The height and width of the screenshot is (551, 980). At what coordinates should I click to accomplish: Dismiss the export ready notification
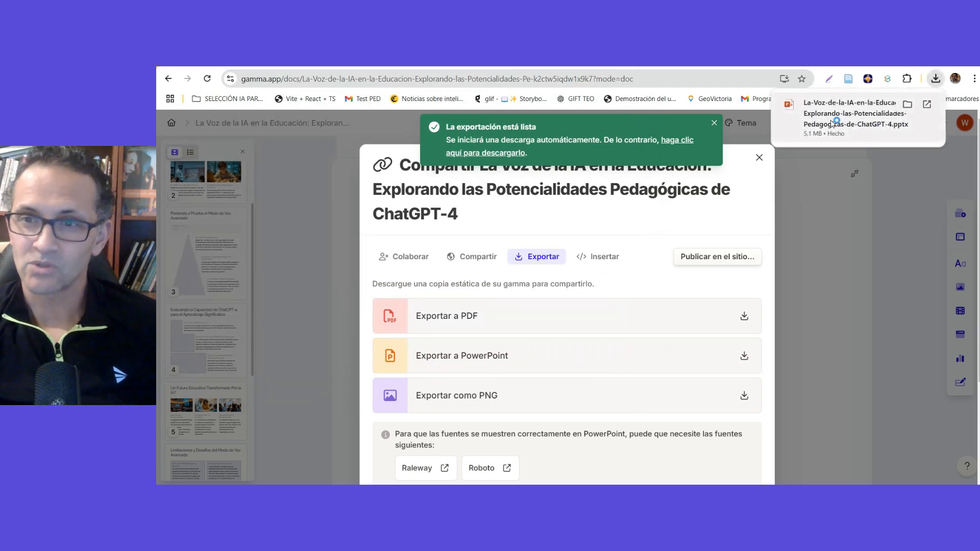714,122
